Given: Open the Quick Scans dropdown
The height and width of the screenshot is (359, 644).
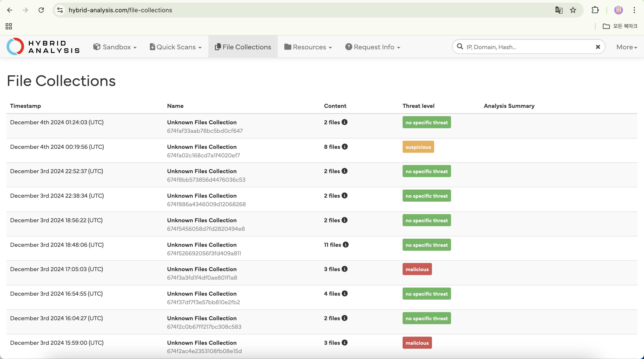Looking at the screenshot, I should 176,47.
